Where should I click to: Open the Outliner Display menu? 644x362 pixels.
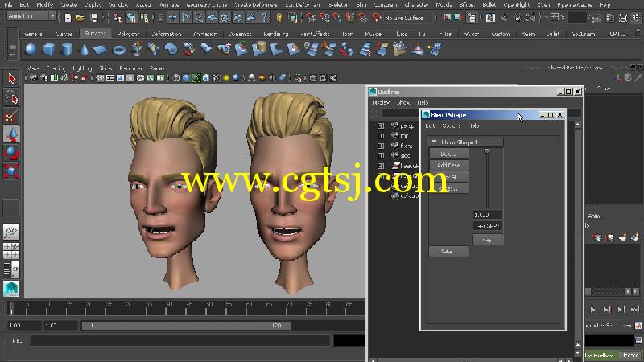pos(380,102)
